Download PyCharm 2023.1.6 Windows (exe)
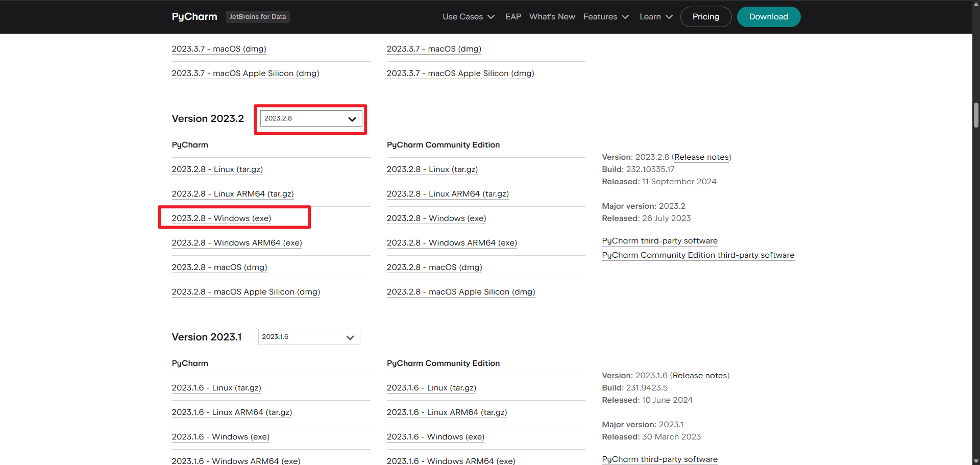The width and height of the screenshot is (980, 465). coord(220,437)
